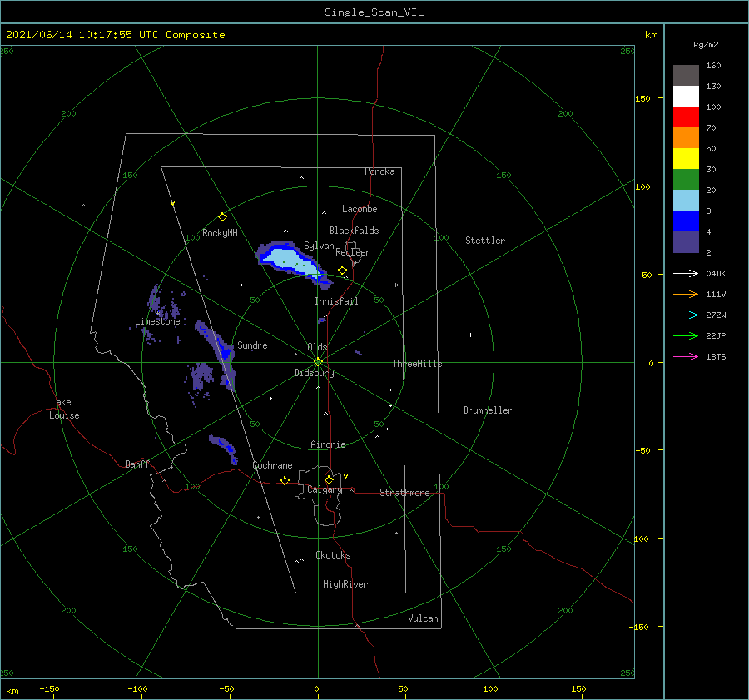The width and height of the screenshot is (749, 700).
Task: Click the red 100 kg/m2 legend swatch
Action: coord(686,117)
